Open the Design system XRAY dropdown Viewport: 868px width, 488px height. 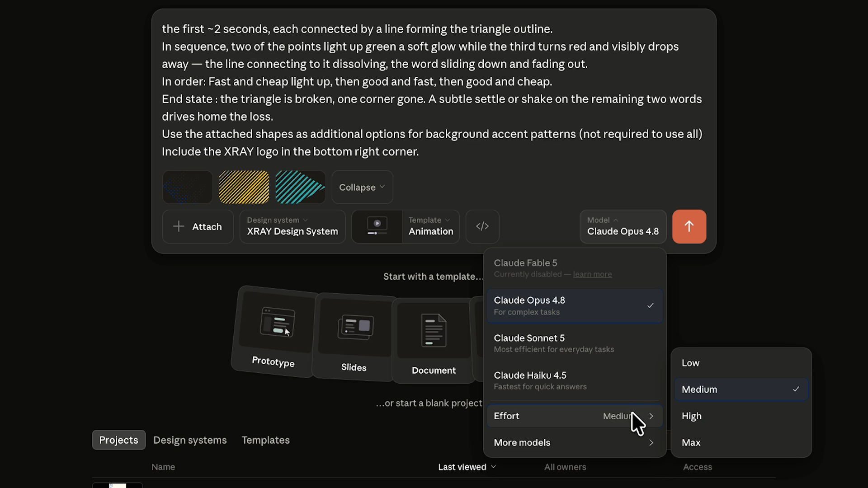coord(292,226)
